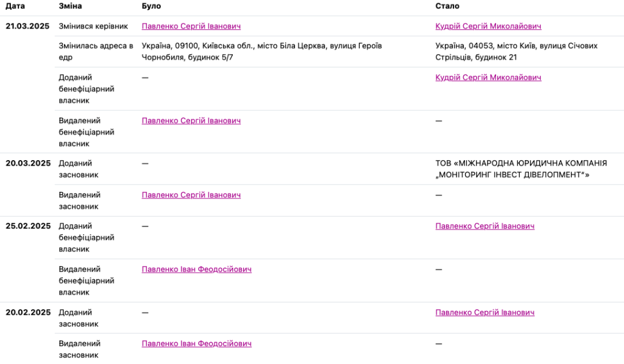Open Павленко Сергій Іванович as added beneficiary 25.02.2025
Image resolution: width=624 pixels, height=364 pixels.
[484, 226]
